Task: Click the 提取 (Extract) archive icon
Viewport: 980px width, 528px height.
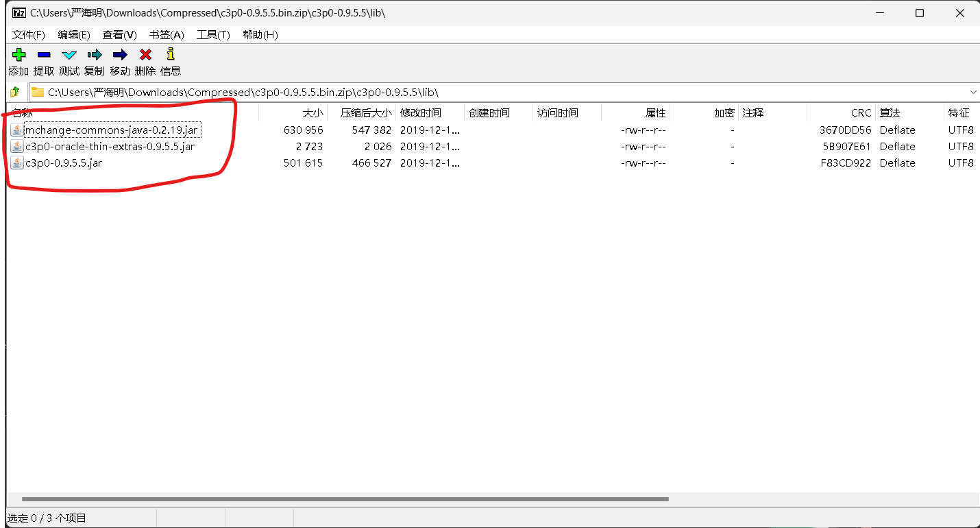Action: (43, 55)
